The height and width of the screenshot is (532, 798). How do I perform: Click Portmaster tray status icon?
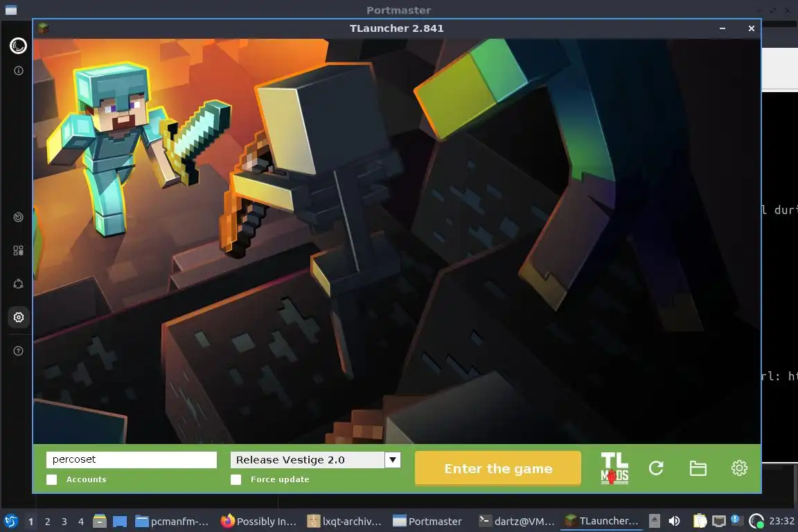[x=756, y=521]
